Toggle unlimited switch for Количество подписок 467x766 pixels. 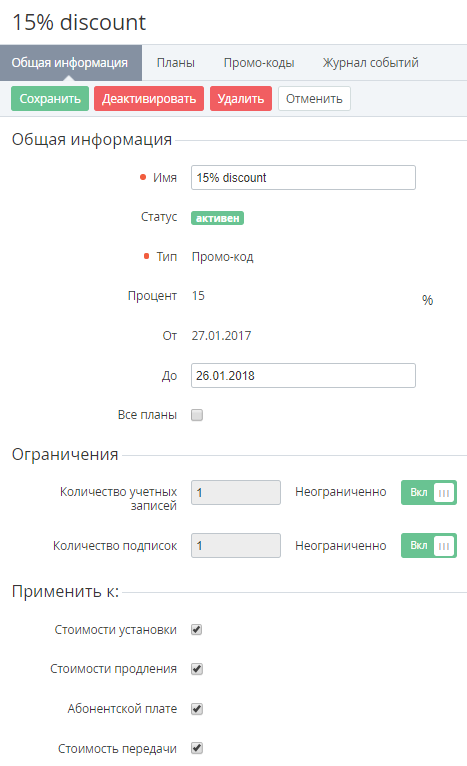coord(429,546)
